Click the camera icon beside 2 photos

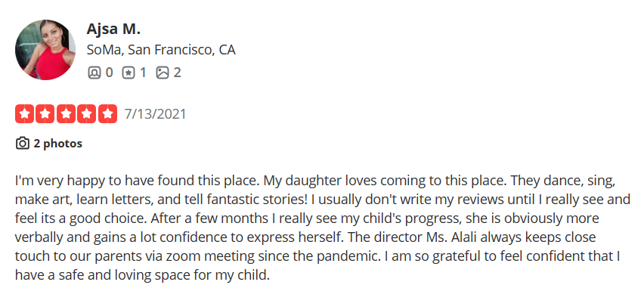[x=23, y=144]
